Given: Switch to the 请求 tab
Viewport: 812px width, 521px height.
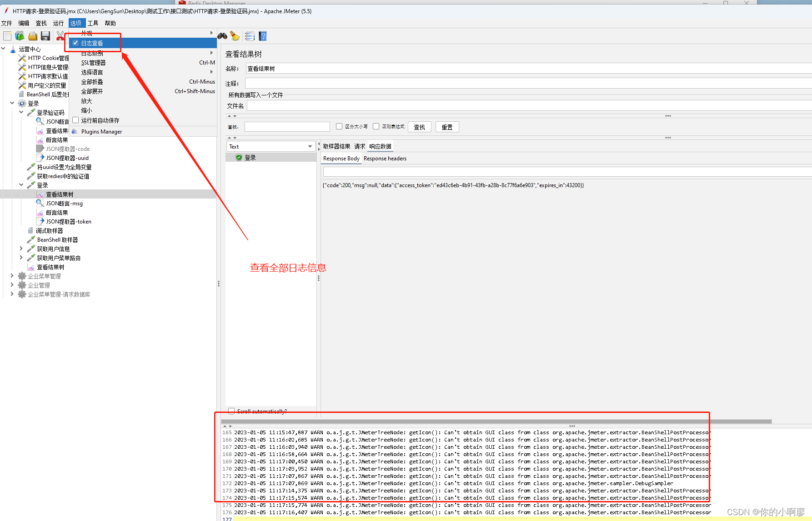Looking at the screenshot, I should [360, 146].
